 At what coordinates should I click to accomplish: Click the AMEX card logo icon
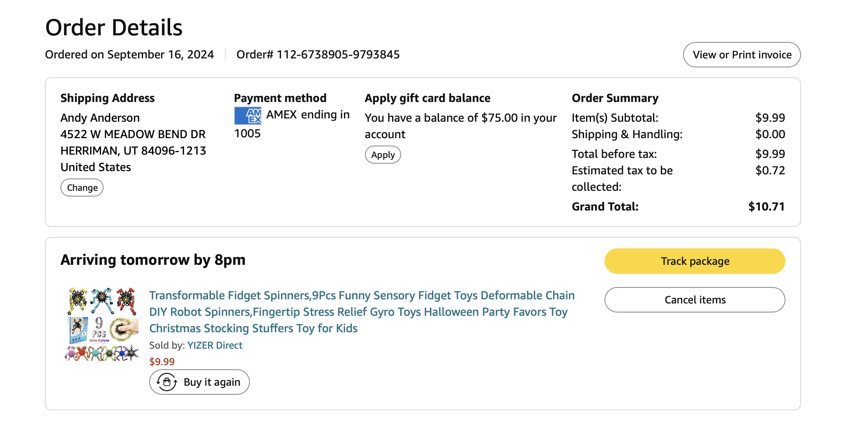click(248, 116)
